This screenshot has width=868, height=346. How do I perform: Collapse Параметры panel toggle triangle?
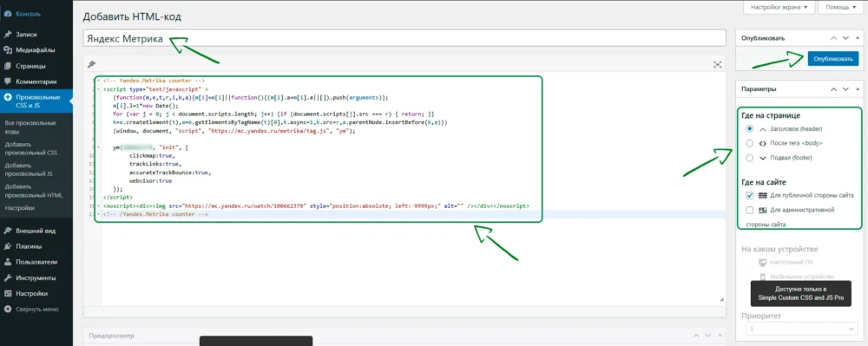(858, 88)
